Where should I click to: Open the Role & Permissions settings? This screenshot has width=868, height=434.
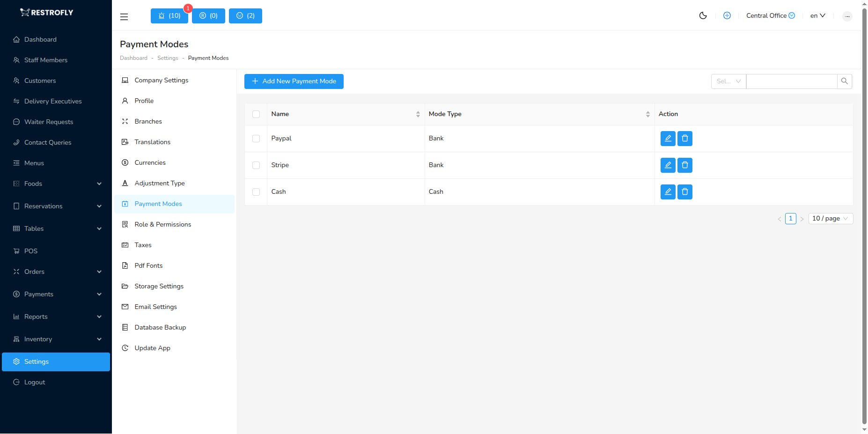(163, 224)
